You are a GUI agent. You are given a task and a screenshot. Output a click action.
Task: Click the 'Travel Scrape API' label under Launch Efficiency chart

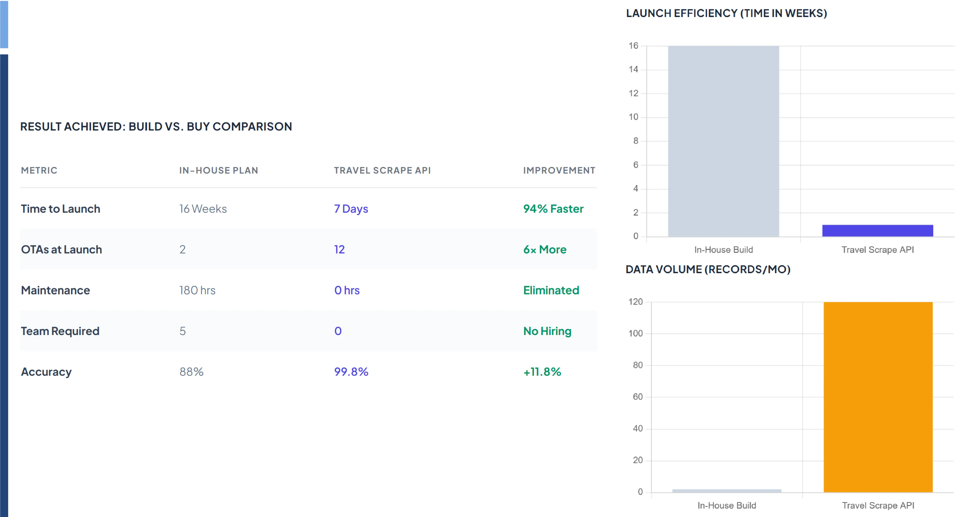pos(878,250)
